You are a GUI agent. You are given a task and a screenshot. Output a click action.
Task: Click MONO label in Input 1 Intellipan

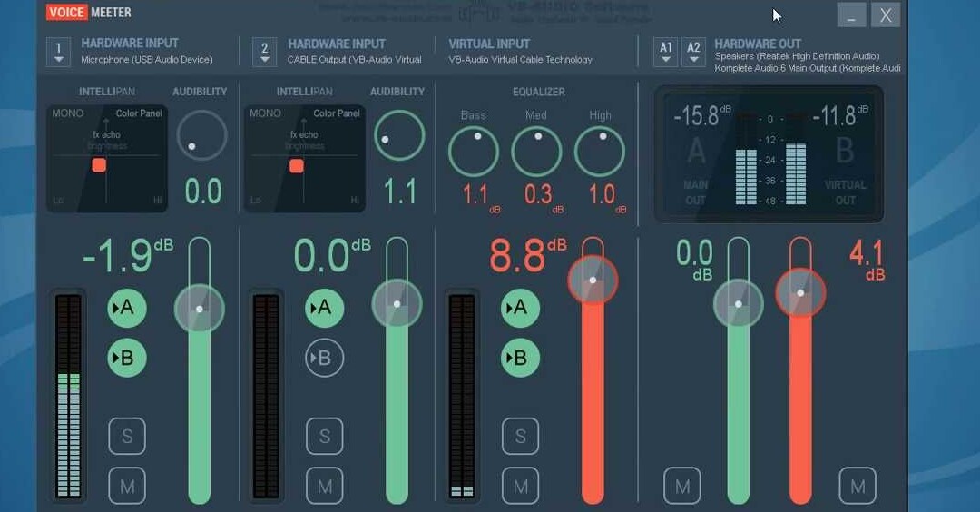point(67,113)
